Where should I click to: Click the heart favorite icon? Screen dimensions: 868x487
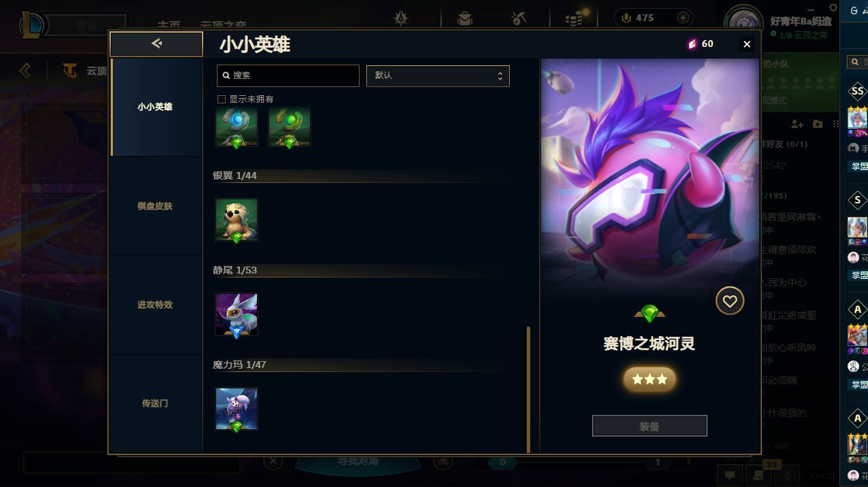[x=730, y=301]
